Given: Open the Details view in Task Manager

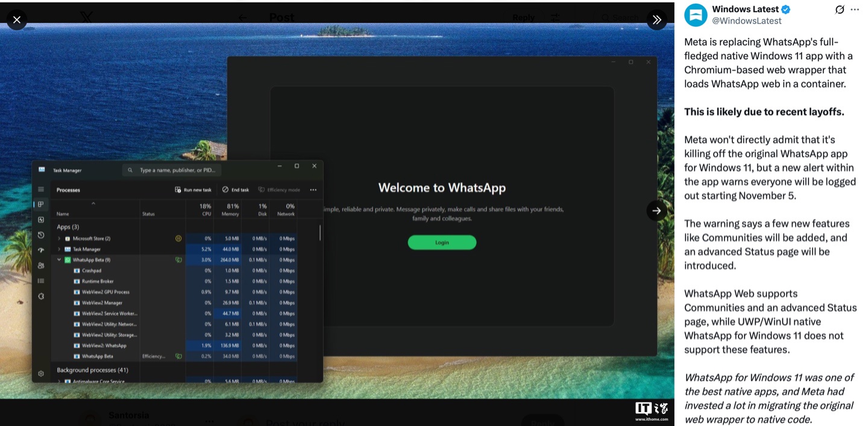Looking at the screenshot, I should click(41, 281).
